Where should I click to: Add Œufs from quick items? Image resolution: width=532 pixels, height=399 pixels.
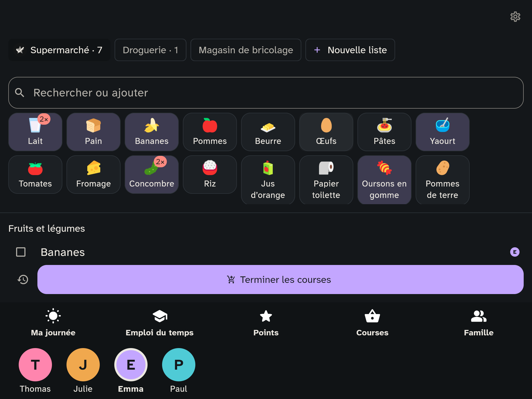(x=326, y=132)
